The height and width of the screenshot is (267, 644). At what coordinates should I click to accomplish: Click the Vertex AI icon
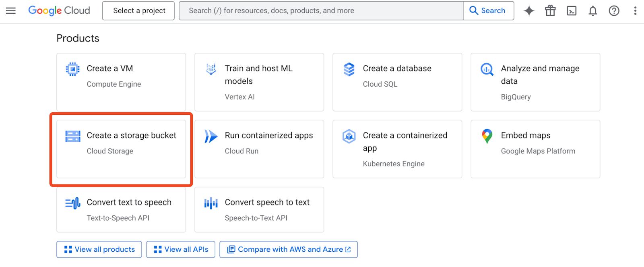pos(211,69)
